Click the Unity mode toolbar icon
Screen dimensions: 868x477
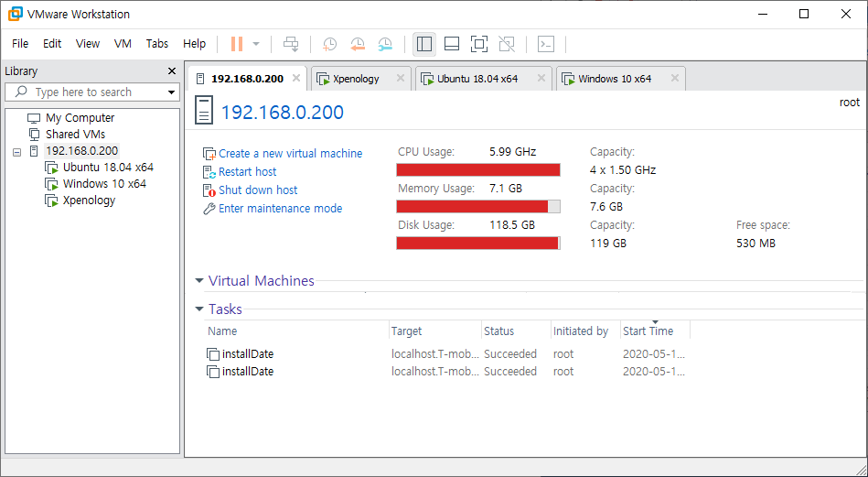507,44
